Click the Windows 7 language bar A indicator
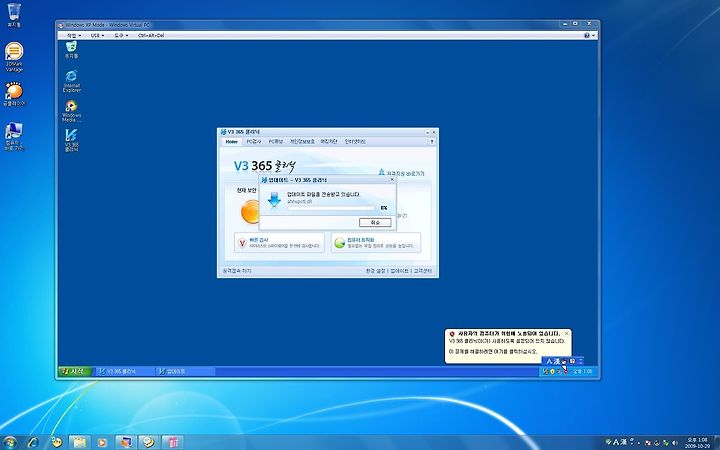 click(616, 442)
